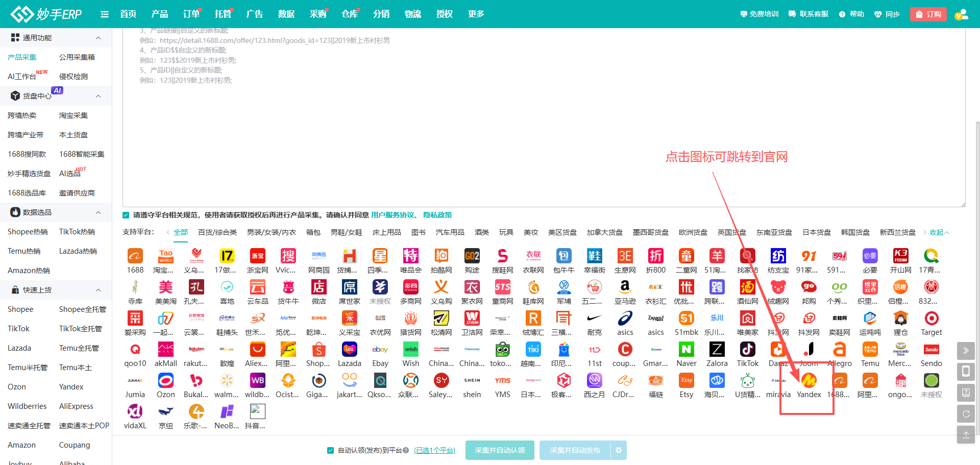Open Shopee热销 in the sidebar
Viewport: 980px width, 465px height.
28,232
